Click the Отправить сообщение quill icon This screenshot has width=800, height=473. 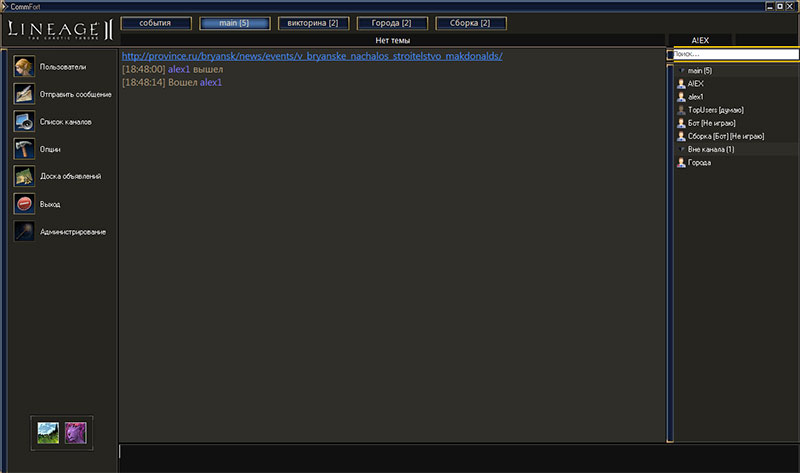24,94
